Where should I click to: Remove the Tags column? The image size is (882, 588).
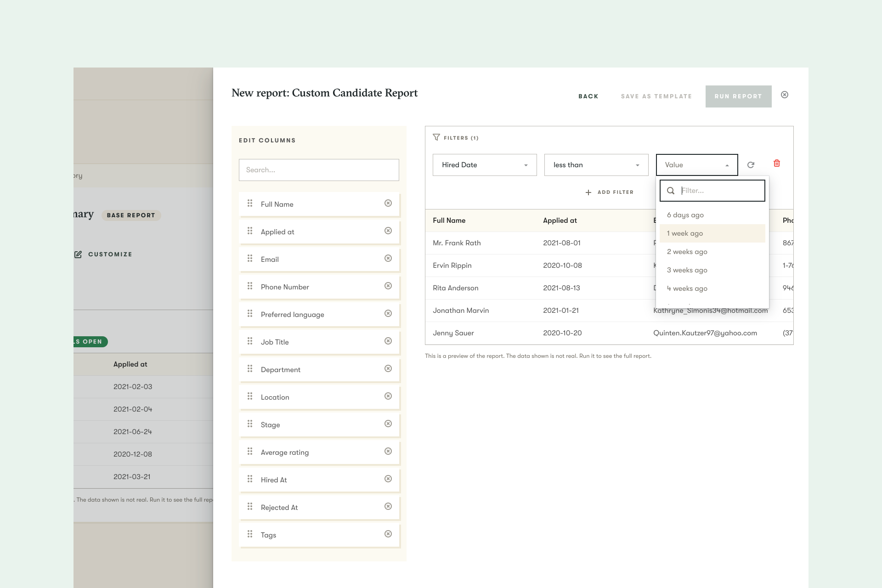(388, 534)
